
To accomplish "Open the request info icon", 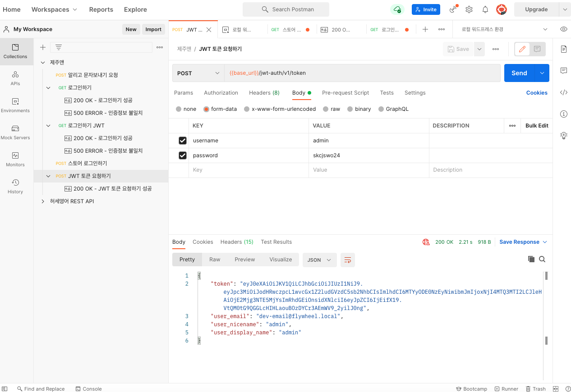I will point(563,114).
